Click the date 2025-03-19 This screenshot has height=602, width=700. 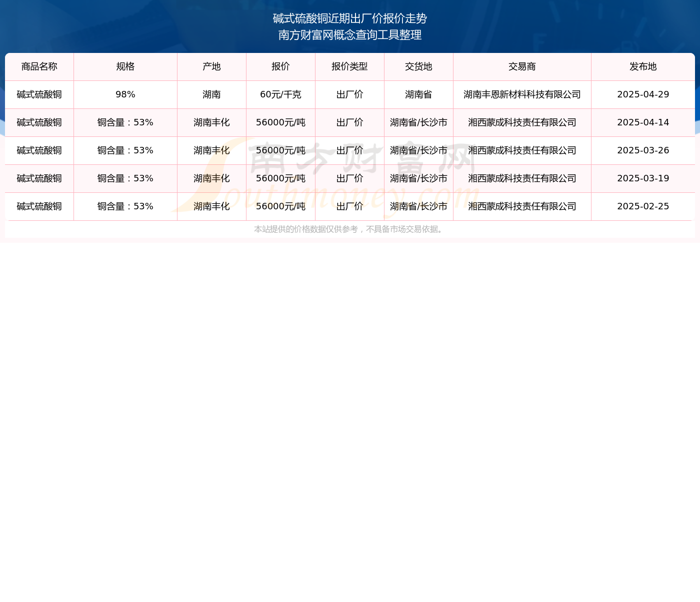(643, 178)
